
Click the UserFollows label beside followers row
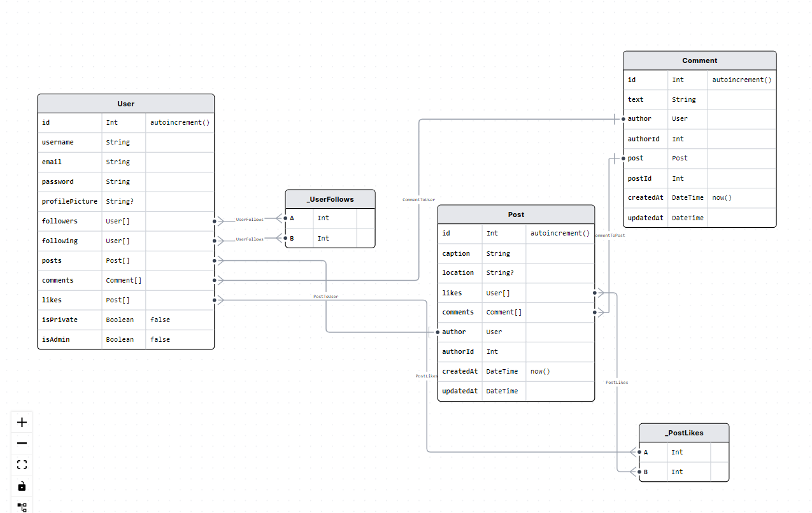[x=250, y=220]
